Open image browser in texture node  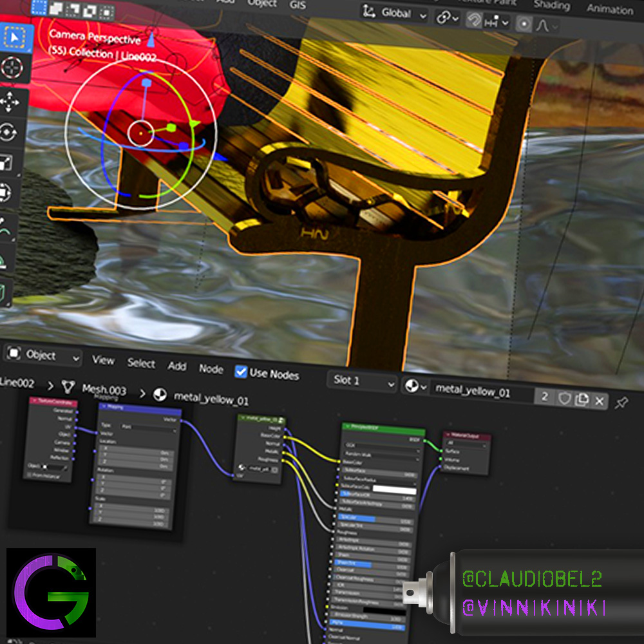[x=242, y=468]
